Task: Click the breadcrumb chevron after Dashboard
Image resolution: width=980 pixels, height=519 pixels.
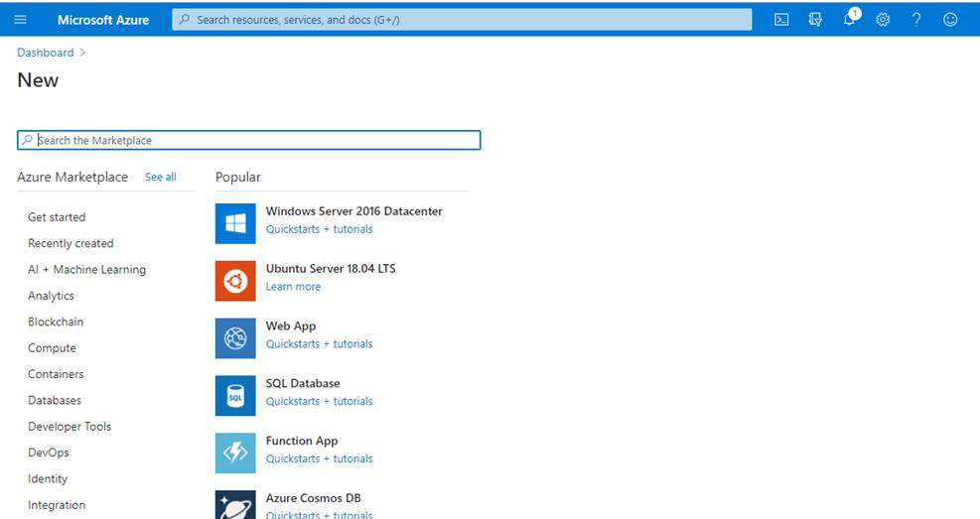Action: tap(82, 53)
